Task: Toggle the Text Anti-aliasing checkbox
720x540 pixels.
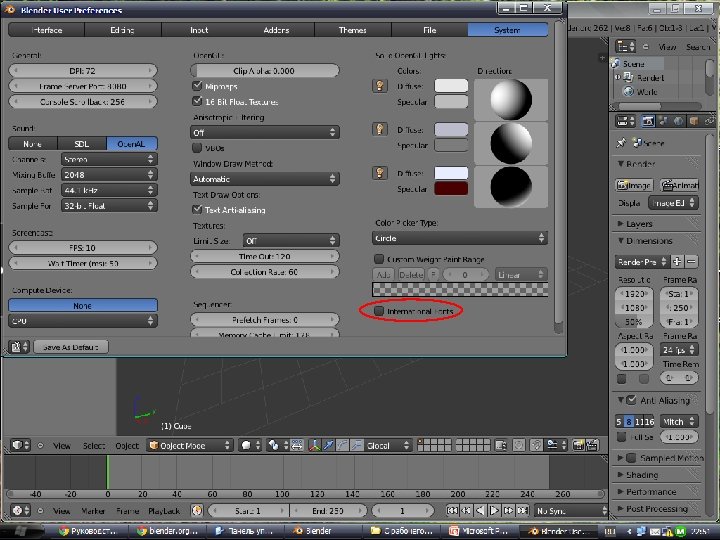Action: click(197, 210)
